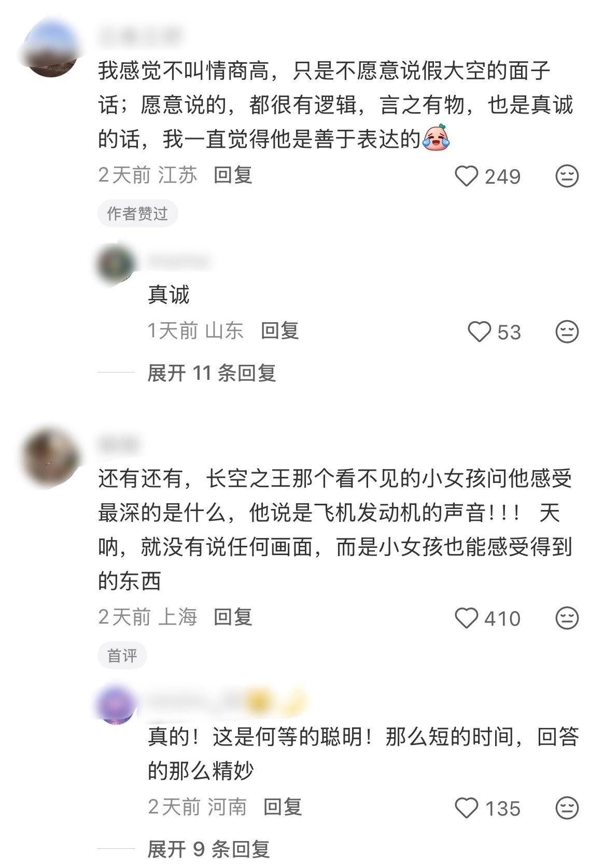Dislike the 江苏 comment via face icon

click(567, 176)
